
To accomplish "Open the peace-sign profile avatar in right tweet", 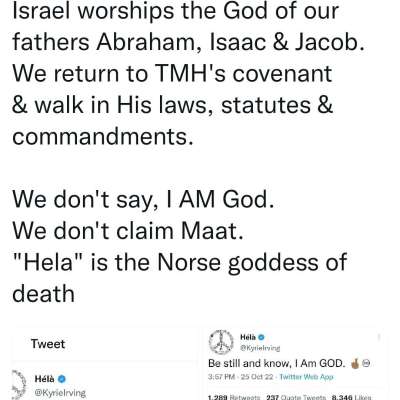I will (221, 342).
